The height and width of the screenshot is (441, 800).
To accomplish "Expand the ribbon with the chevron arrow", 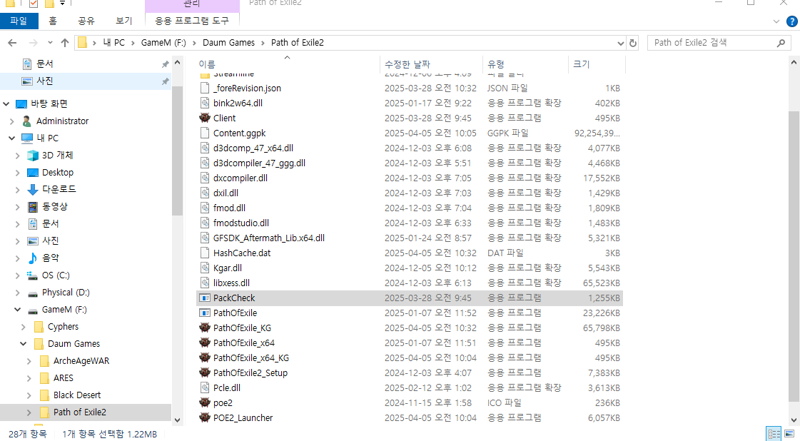I will (x=776, y=21).
